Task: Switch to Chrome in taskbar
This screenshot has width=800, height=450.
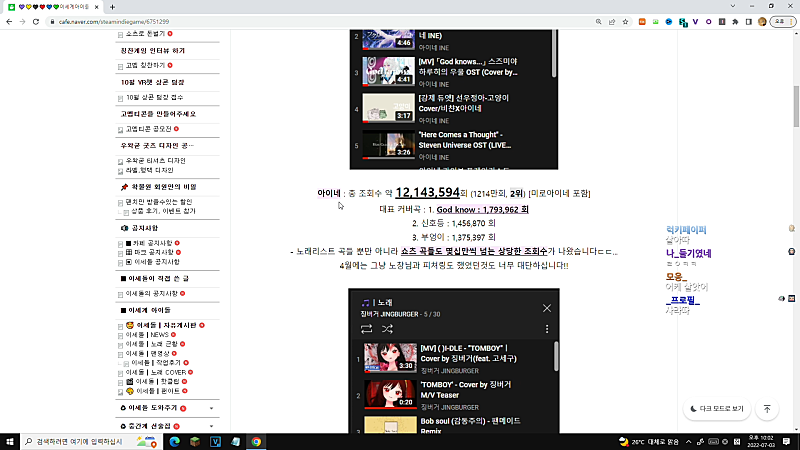Action: coord(256,442)
